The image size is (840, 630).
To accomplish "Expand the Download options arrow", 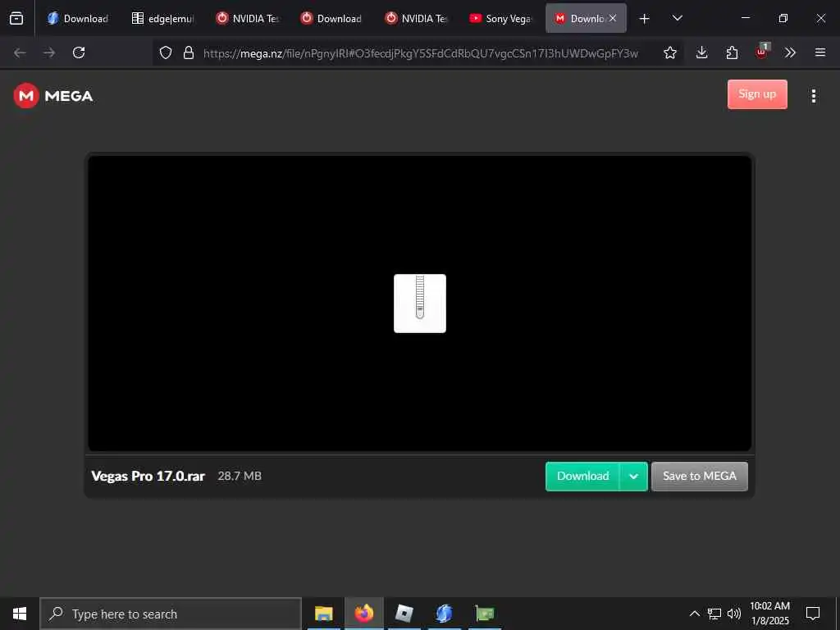I will 634,477.
